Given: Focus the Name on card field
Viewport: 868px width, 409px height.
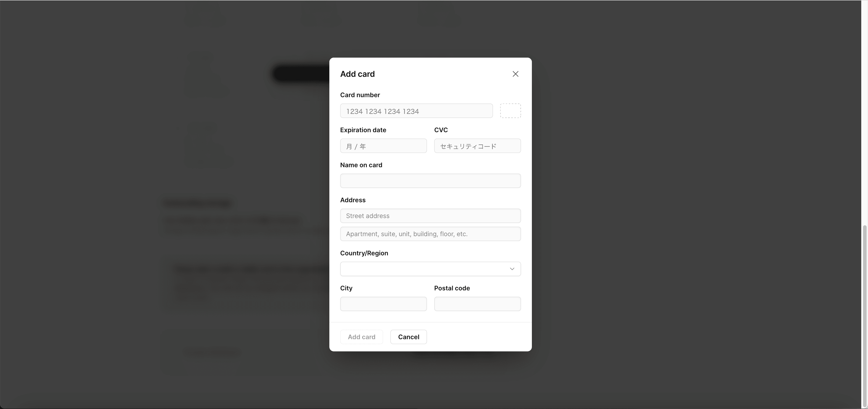Looking at the screenshot, I should (430, 181).
